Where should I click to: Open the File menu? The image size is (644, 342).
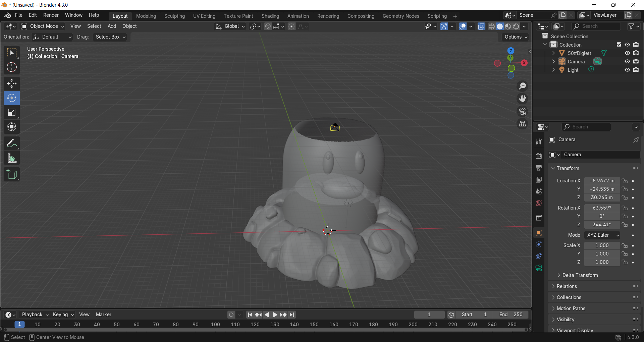(x=18, y=15)
